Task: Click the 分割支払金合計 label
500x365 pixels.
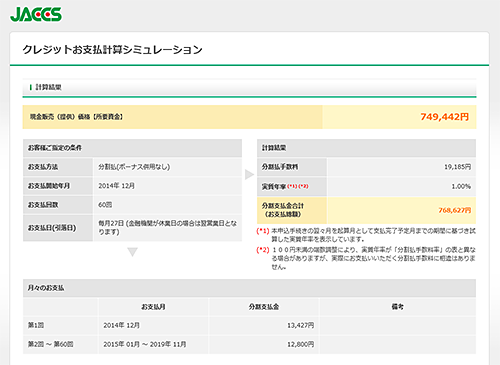Action: [x=283, y=210]
